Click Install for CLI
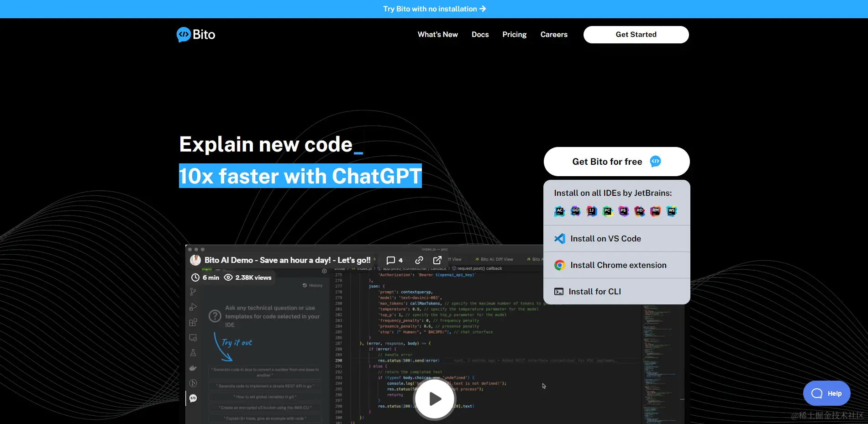This screenshot has height=424, width=868. (x=616, y=292)
